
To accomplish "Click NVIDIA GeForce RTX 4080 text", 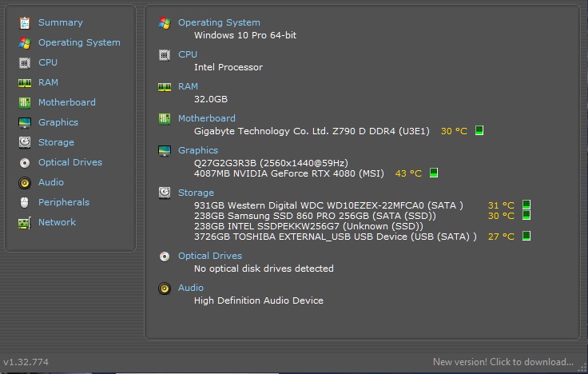I will [x=289, y=173].
